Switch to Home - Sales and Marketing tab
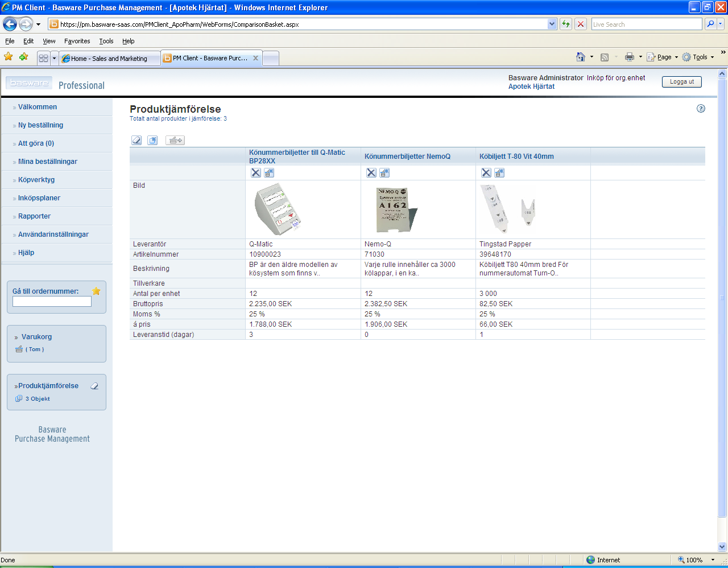Viewport: 728px width, 568px height. [x=110, y=58]
